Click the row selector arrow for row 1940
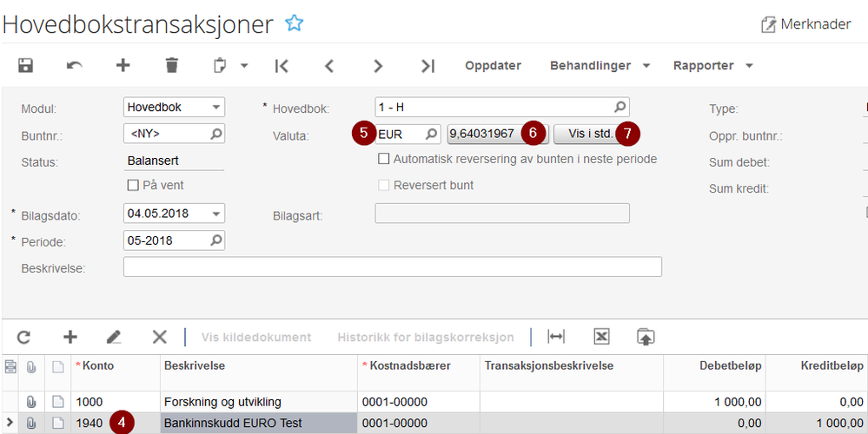The height and width of the screenshot is (434, 868). [x=10, y=424]
